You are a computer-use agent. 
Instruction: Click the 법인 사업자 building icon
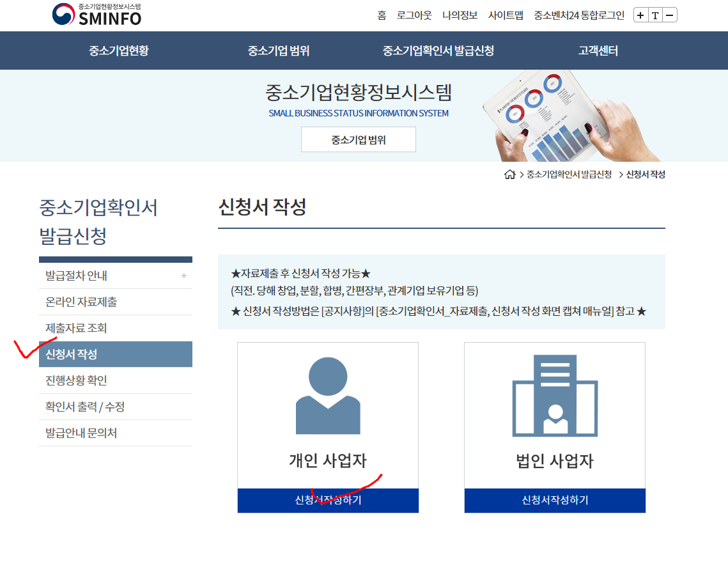(555, 396)
